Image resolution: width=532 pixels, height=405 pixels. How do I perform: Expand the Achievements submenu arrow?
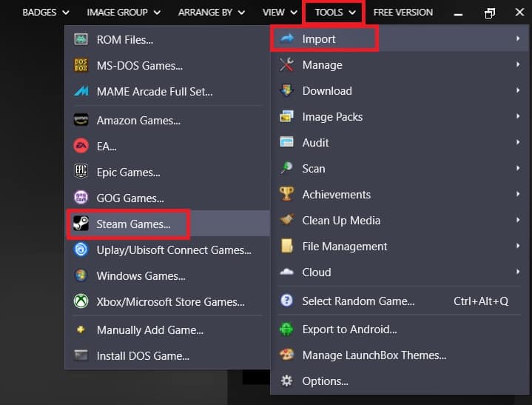(518, 194)
